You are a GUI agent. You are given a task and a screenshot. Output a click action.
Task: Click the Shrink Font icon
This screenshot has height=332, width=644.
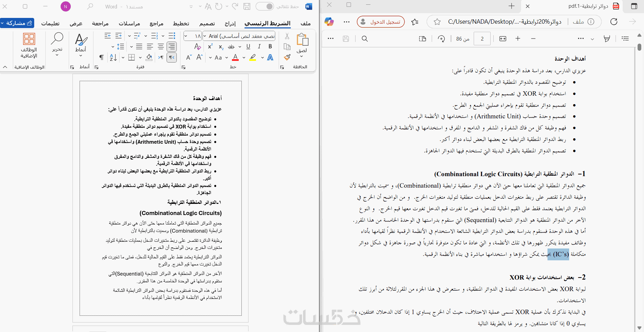tap(189, 57)
